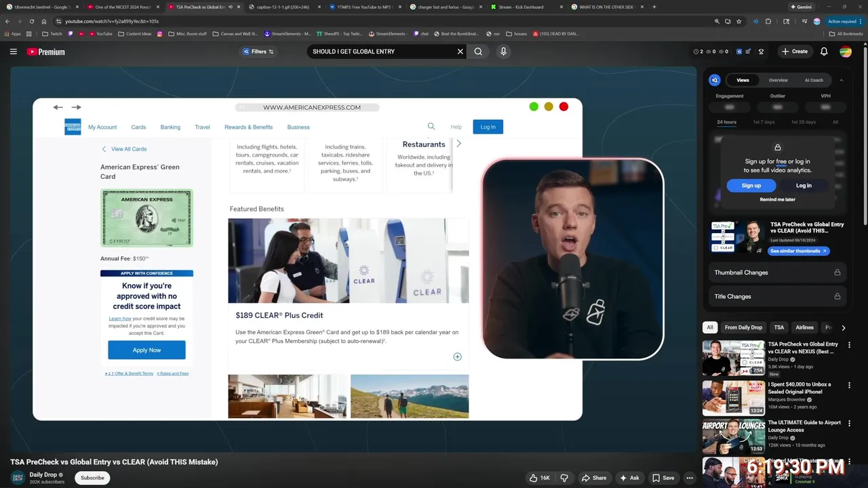Click the magnifier search button
This screenshot has height=488, width=868.
(478, 52)
